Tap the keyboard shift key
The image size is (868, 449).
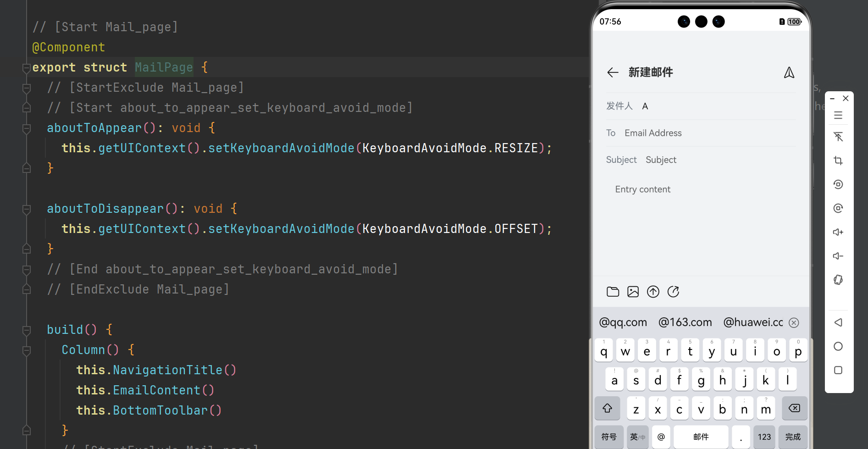coord(608,408)
